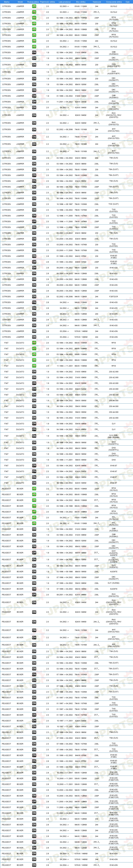The width and height of the screenshot is (133, 868).
Task: Click the Moc silnika column header
Action: pos(81,2)
